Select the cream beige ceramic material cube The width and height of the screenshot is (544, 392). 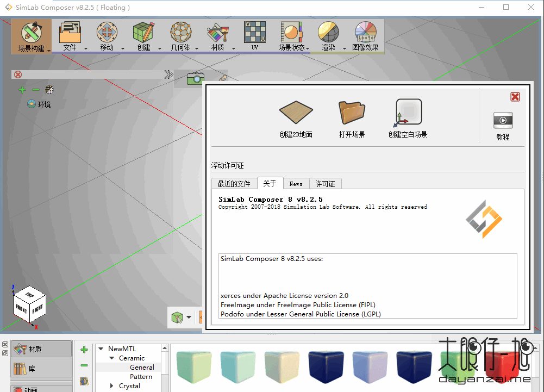(282, 366)
